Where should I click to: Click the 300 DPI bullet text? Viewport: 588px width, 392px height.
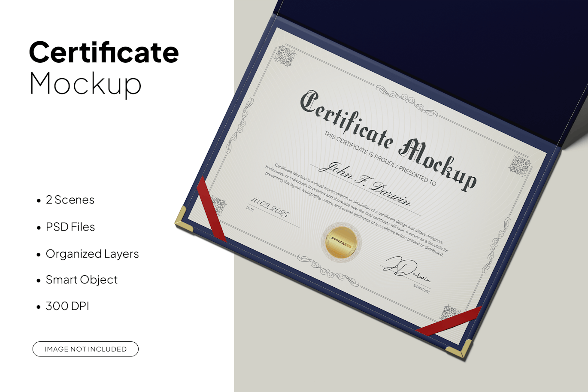click(67, 306)
